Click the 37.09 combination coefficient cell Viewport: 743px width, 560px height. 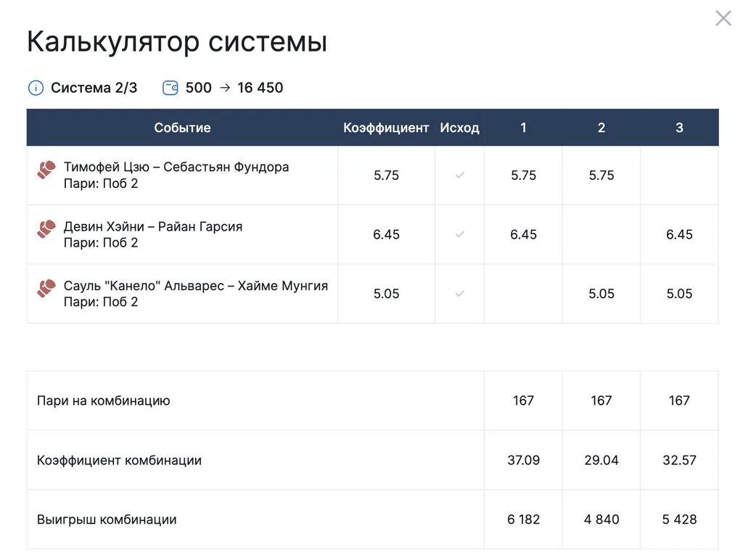(x=523, y=460)
